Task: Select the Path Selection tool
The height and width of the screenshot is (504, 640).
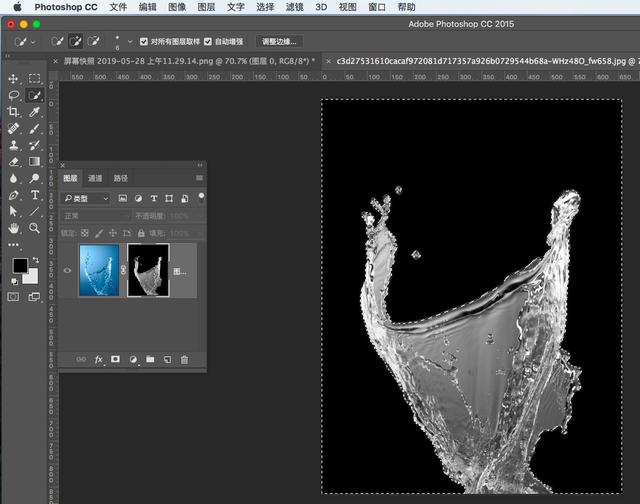Action: (x=13, y=211)
